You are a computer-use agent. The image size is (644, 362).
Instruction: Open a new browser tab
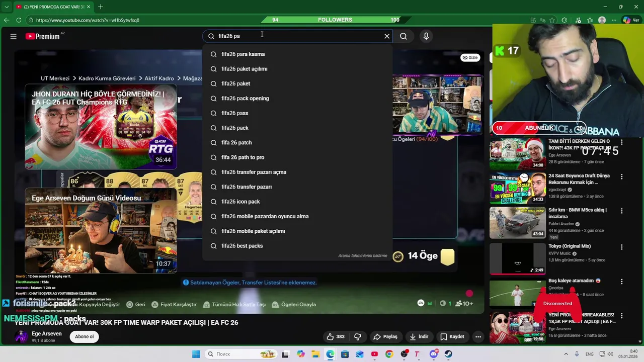pos(101,7)
